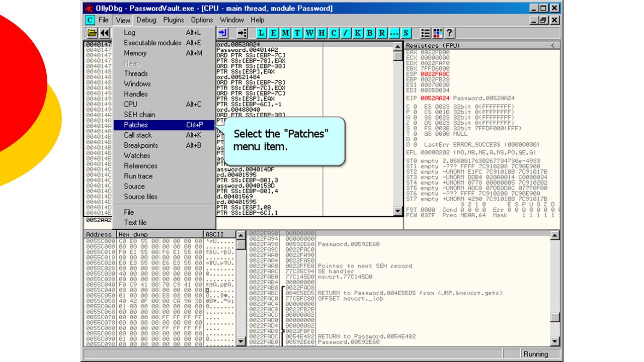The height and width of the screenshot is (362, 644).
Task: Open References window with R button
Action: point(382,33)
